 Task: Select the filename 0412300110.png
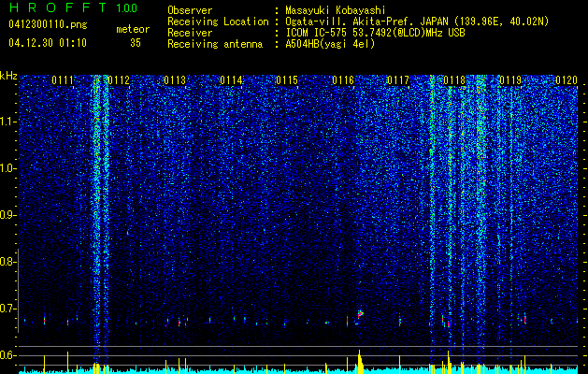click(48, 24)
